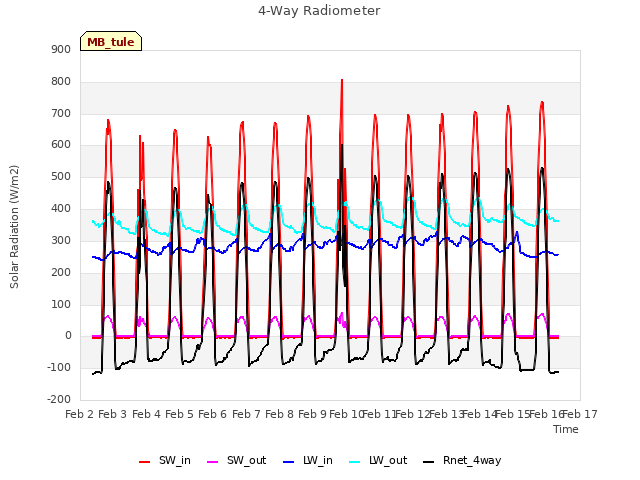The image size is (640, 480).
Task: Toggle the SW_out legend entry
Action: point(237,460)
